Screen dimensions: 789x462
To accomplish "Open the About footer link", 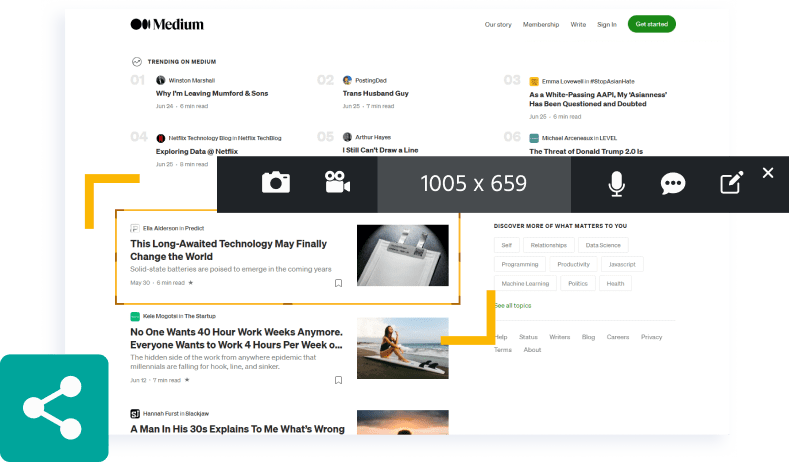I will (532, 350).
